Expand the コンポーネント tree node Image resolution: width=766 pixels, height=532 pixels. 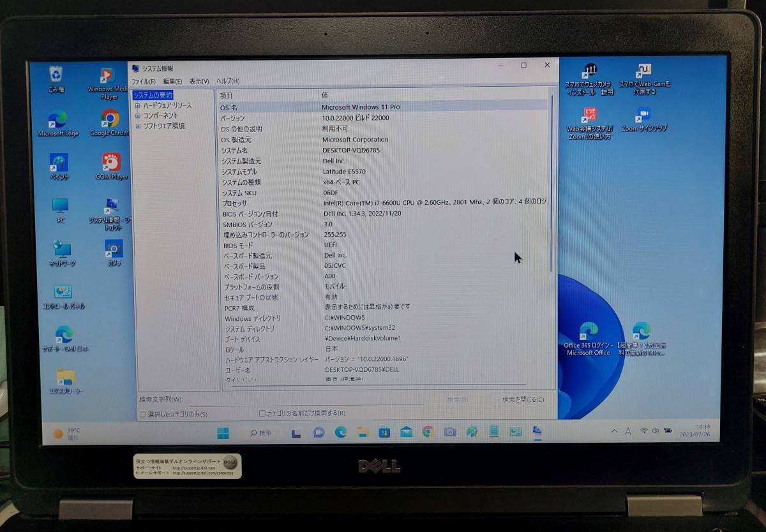point(139,115)
